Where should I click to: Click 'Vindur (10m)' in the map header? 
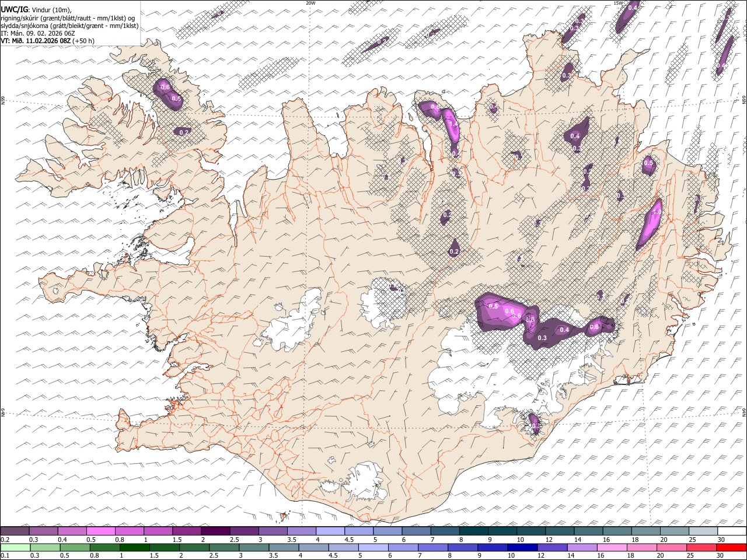(x=51, y=10)
